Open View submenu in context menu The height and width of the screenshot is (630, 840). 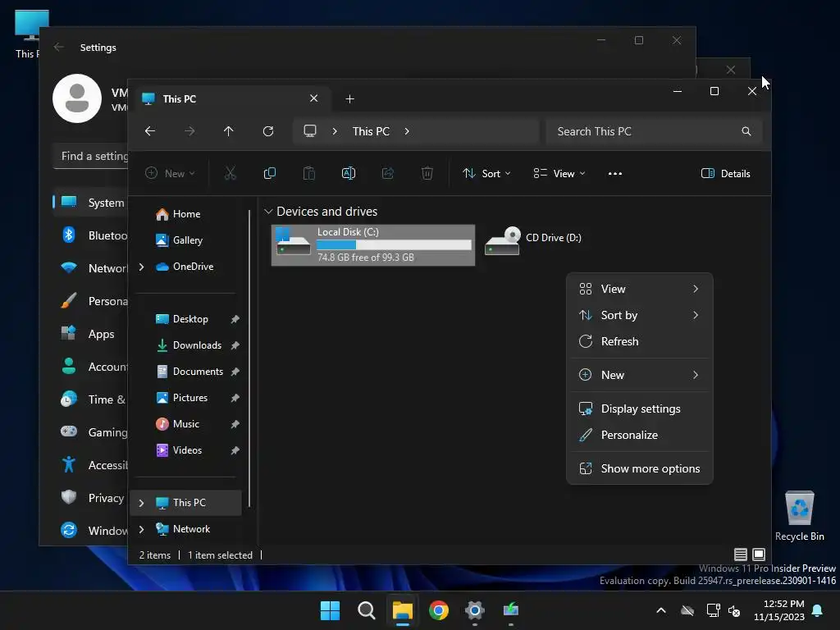(640, 289)
